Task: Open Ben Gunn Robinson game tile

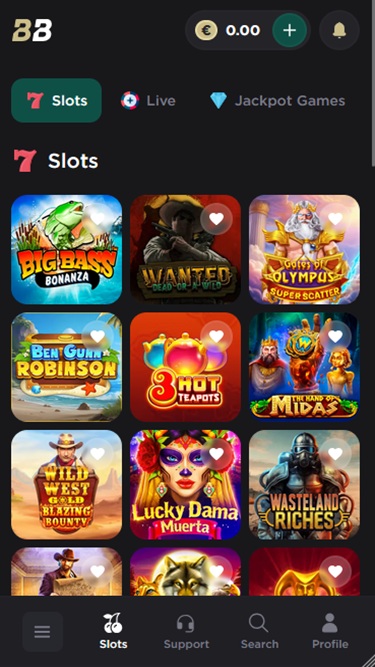Action: tap(66, 367)
